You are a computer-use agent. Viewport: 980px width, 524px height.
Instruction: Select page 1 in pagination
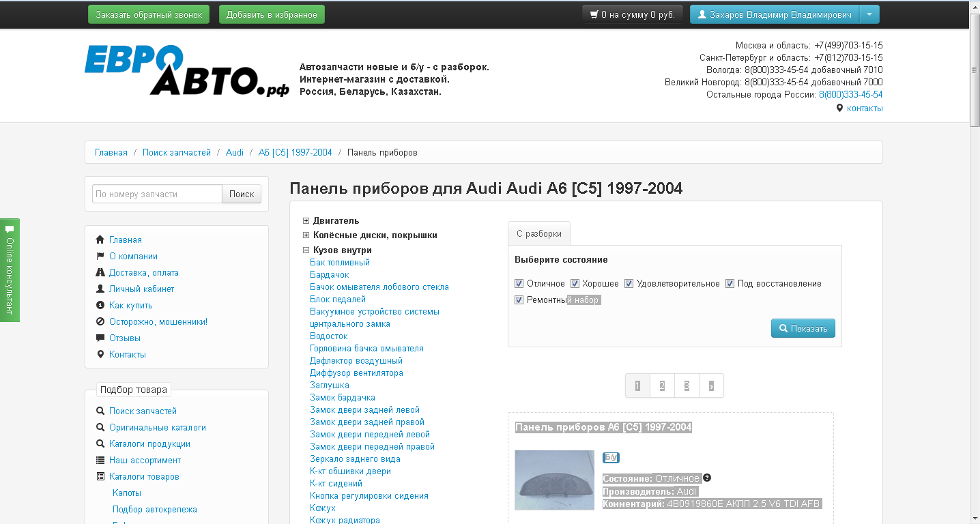[x=637, y=385]
